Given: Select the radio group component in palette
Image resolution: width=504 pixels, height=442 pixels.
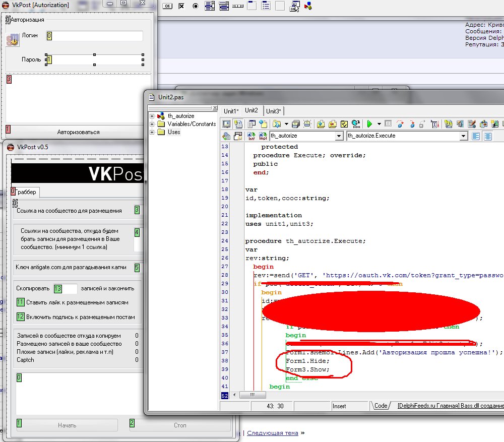Looking at the screenshot, I should [x=266, y=6].
